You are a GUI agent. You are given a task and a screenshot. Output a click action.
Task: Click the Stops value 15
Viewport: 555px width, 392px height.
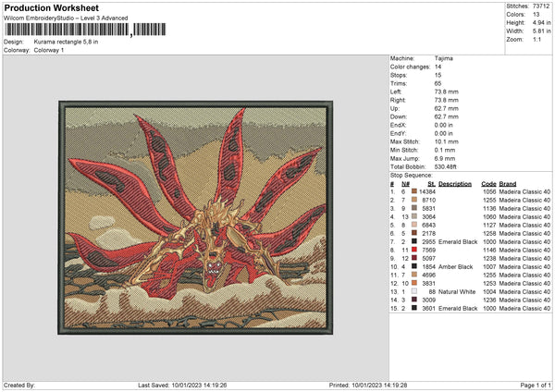click(438, 75)
